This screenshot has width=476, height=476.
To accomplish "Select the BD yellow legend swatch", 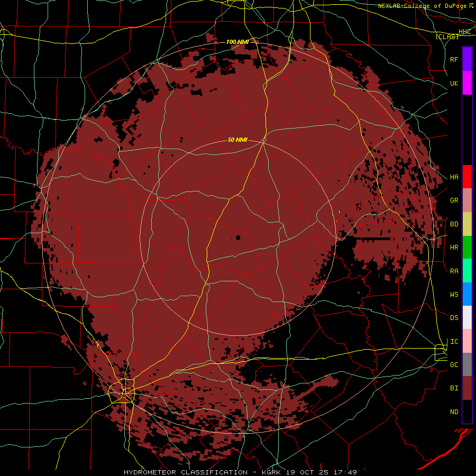I will 467,224.
